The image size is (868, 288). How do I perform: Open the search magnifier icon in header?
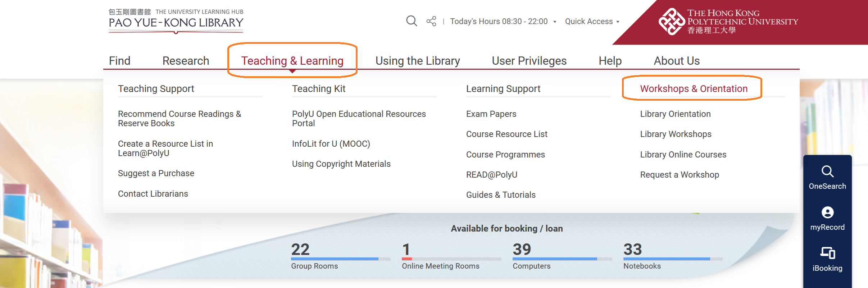pyautogui.click(x=412, y=21)
